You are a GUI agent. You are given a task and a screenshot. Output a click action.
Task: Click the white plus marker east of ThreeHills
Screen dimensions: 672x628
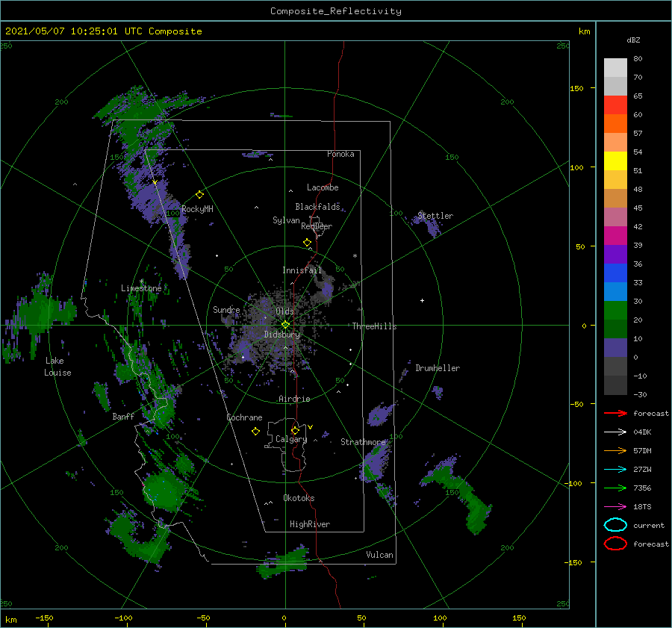point(422,300)
